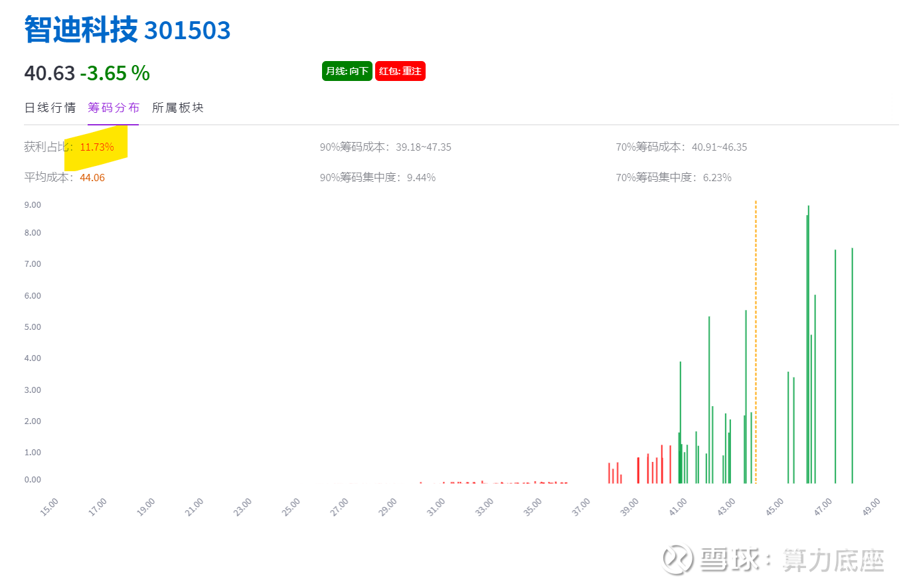The height and width of the screenshot is (588, 911).
Task: Select the 筹码分布 tab
Action: 114,108
